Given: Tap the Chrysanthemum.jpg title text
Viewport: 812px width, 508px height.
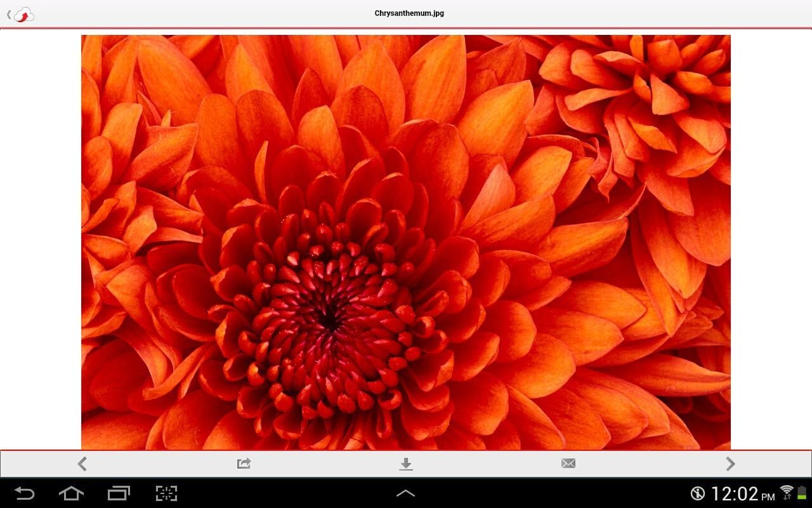Looking at the screenshot, I should tap(409, 13).
